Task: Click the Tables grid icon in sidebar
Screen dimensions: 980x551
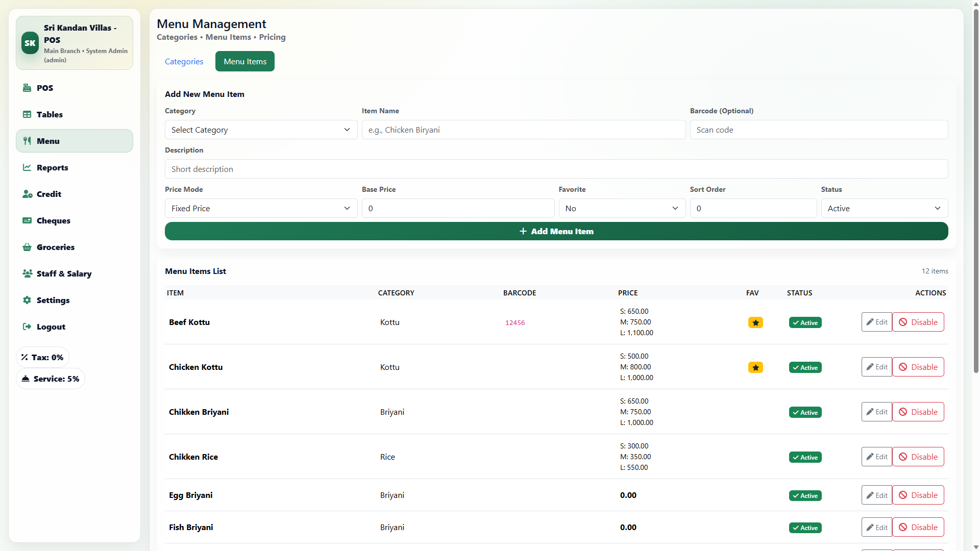Action: point(27,114)
